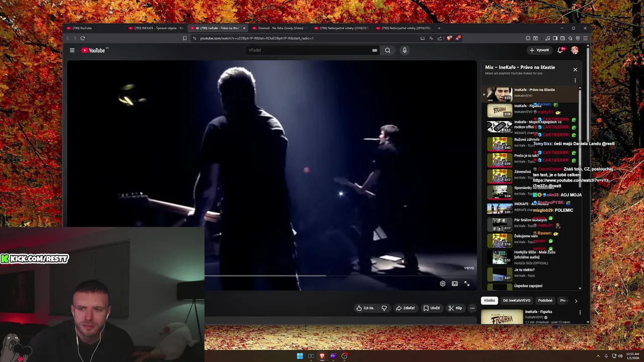Click the Brave Shields lion icon
The width and height of the screenshot is (644, 362).
pos(449,38)
